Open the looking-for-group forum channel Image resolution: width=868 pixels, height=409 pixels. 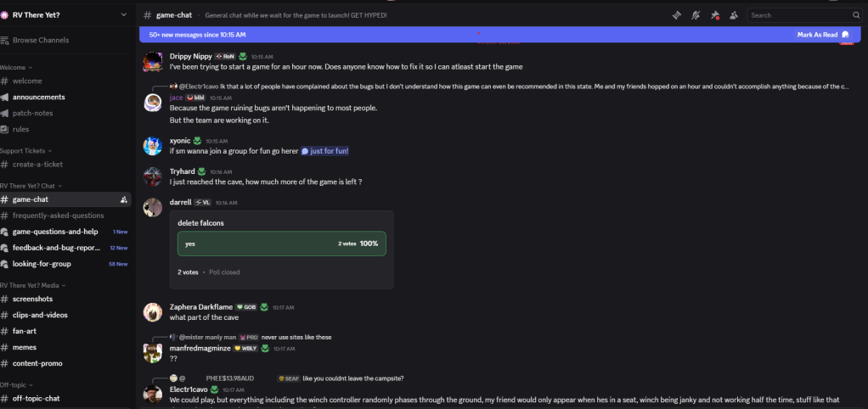(x=42, y=264)
